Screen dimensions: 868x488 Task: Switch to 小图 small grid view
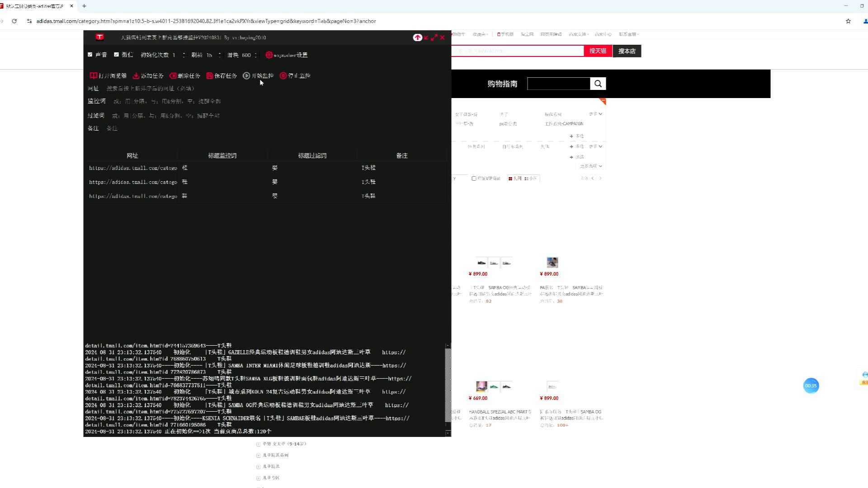click(x=531, y=178)
